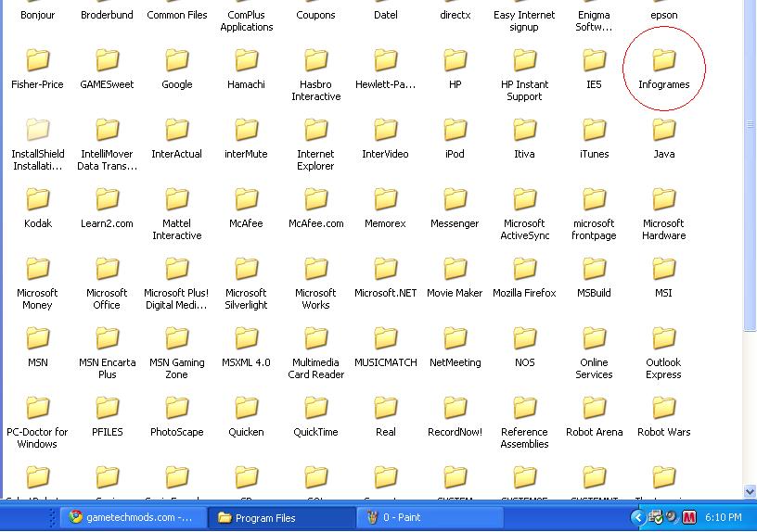Select the McAfee.com folder icon

pyautogui.click(x=315, y=199)
